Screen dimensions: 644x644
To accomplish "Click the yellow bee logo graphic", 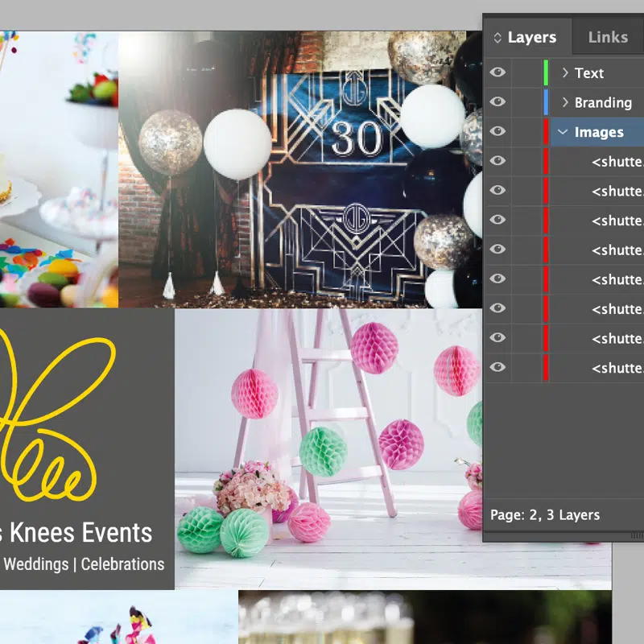I will tap(56, 411).
